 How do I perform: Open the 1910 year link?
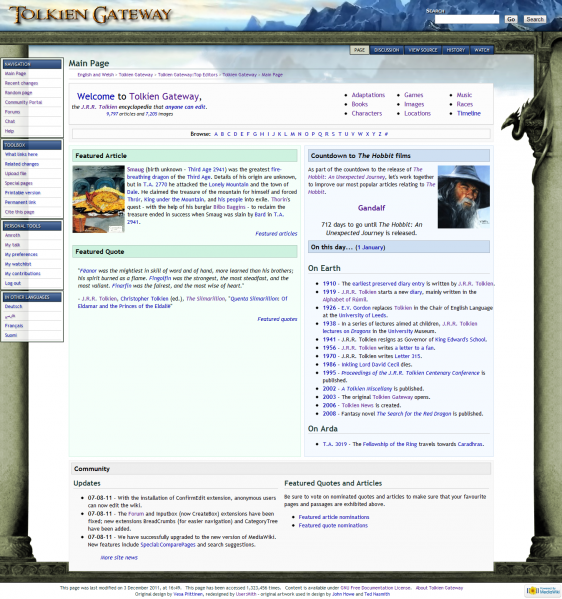point(329,284)
